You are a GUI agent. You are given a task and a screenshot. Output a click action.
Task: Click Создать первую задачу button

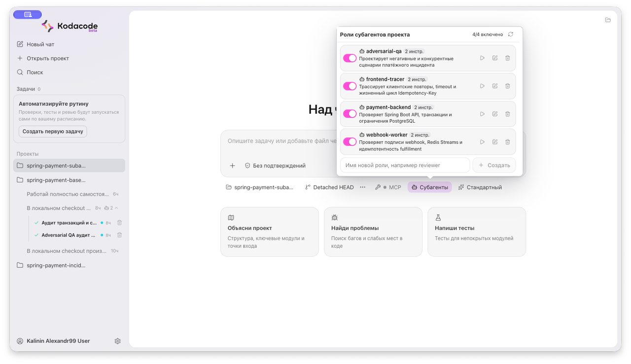pos(53,132)
